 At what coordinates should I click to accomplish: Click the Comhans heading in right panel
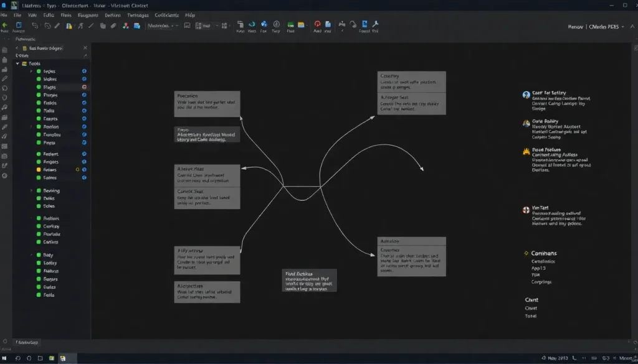pyautogui.click(x=543, y=253)
